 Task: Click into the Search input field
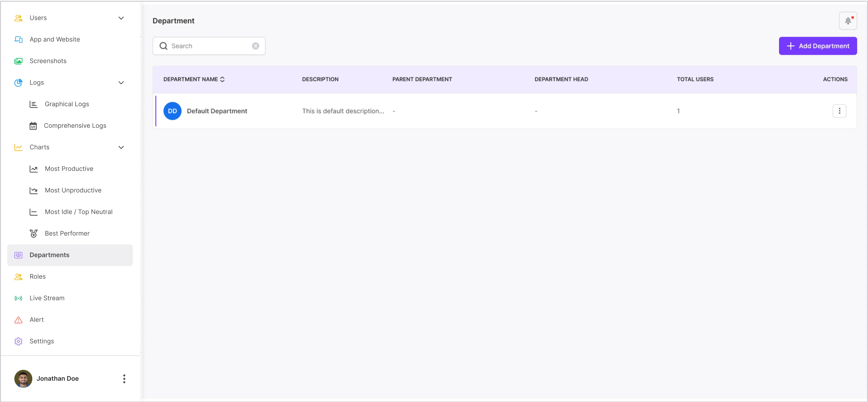point(209,46)
